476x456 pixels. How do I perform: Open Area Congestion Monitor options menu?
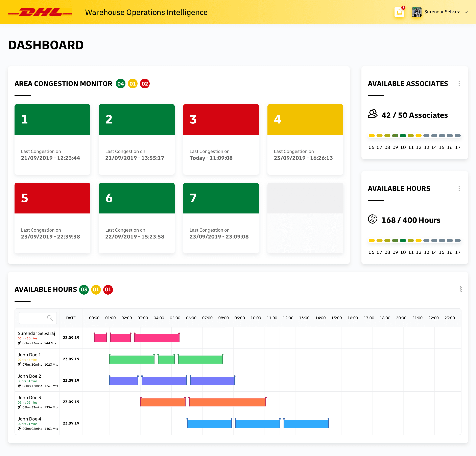click(342, 84)
